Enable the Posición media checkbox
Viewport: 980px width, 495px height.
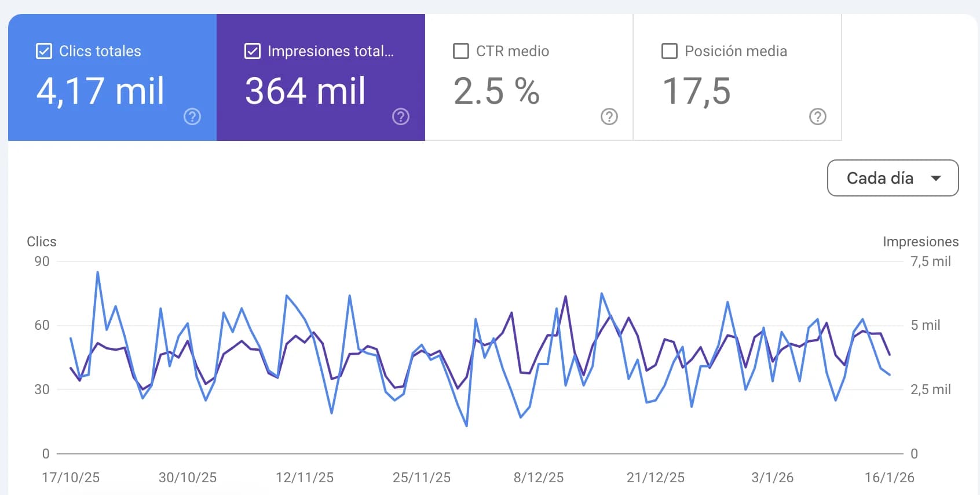tap(670, 51)
